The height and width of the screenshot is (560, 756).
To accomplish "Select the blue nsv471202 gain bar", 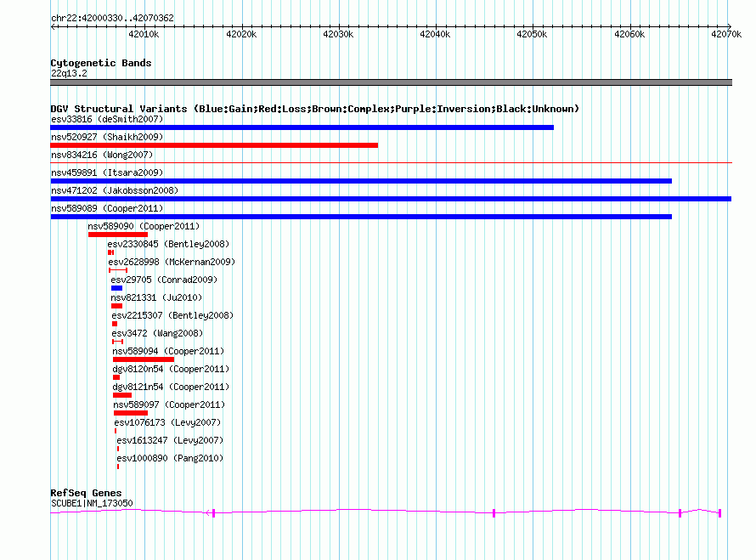I will (391, 199).
